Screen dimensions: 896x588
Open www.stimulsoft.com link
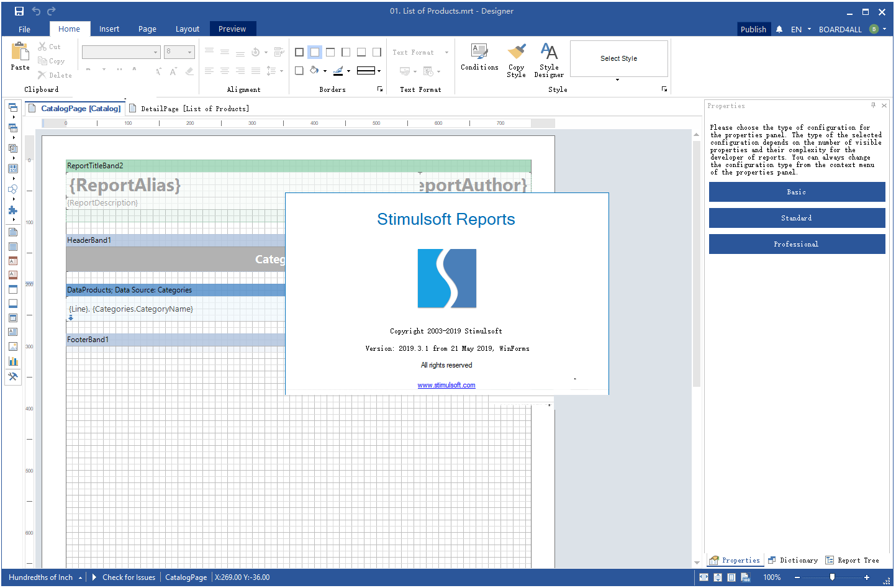click(x=446, y=385)
